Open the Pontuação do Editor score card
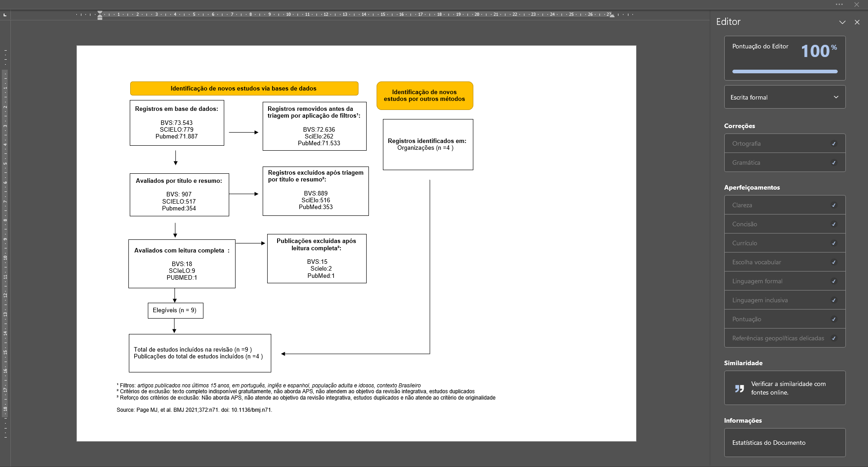Image resolution: width=868 pixels, height=467 pixels. (785, 58)
